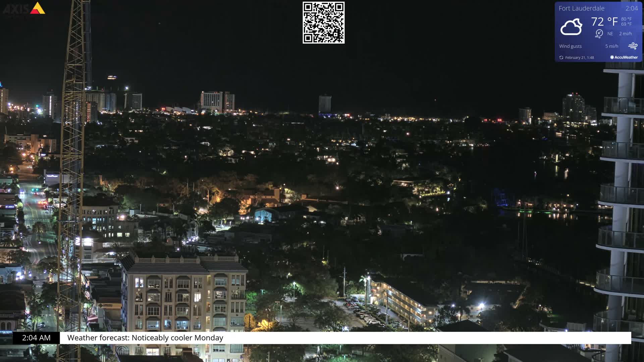This screenshot has height=362, width=644.
Task: Click the 2:04 AM clock in ticker
Action: tap(36, 338)
